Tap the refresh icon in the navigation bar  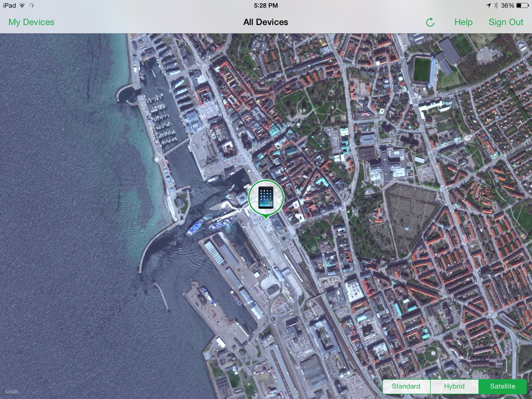point(430,22)
